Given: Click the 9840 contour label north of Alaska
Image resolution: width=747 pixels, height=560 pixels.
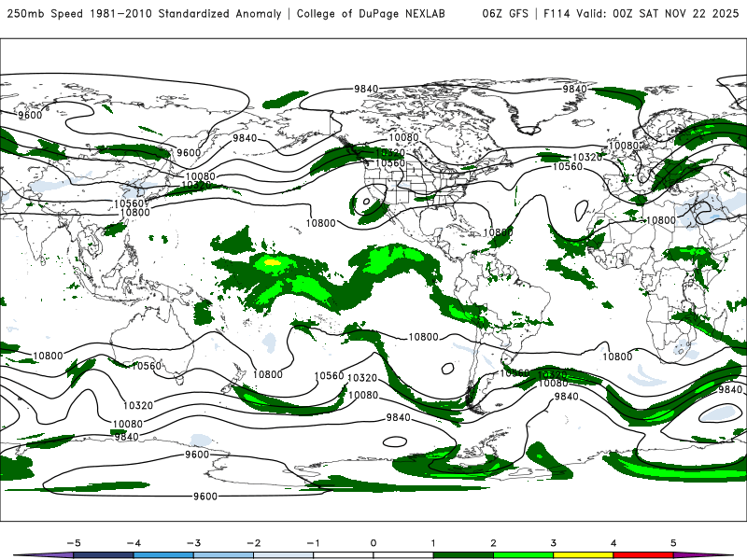Looking at the screenshot, I should (366, 89).
